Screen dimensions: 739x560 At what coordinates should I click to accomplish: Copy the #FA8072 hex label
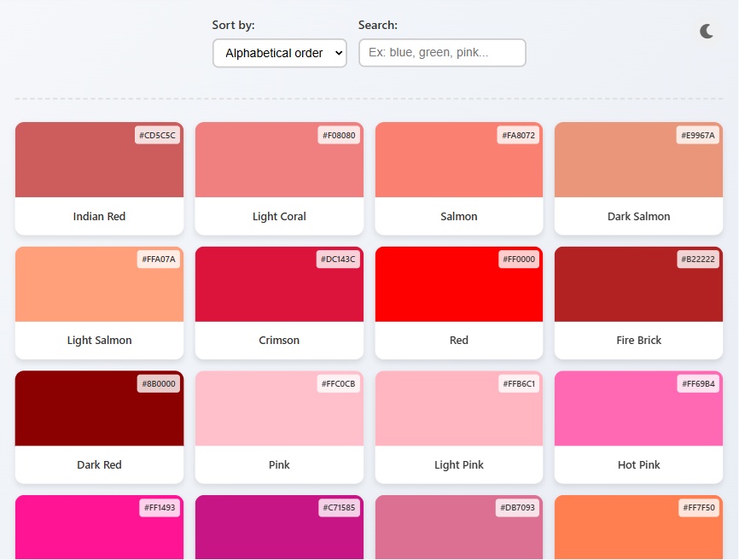tap(518, 135)
